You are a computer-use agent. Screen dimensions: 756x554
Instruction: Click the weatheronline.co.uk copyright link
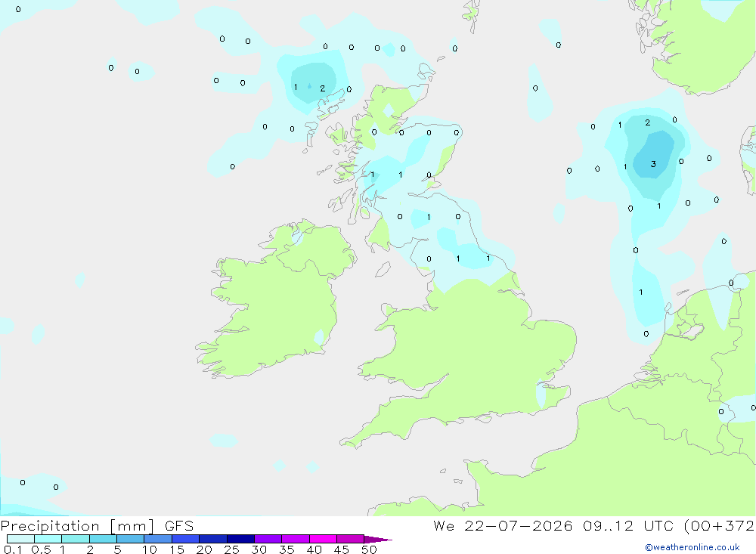692,547
